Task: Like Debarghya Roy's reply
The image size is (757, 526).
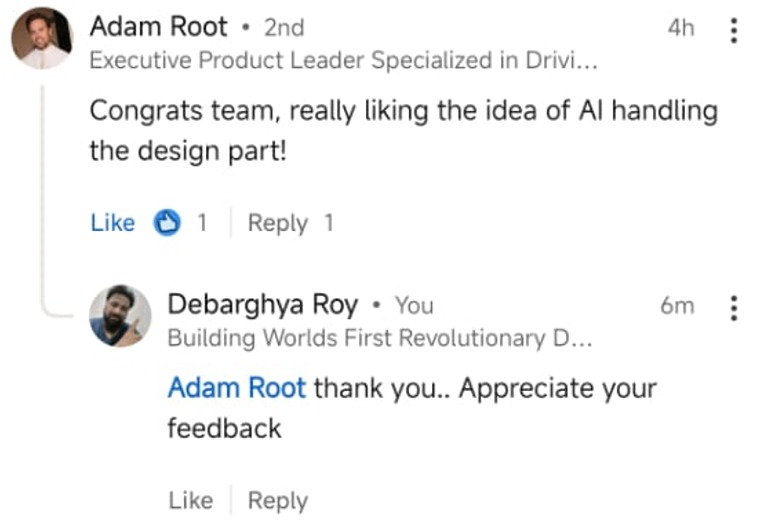Action: coord(190,500)
